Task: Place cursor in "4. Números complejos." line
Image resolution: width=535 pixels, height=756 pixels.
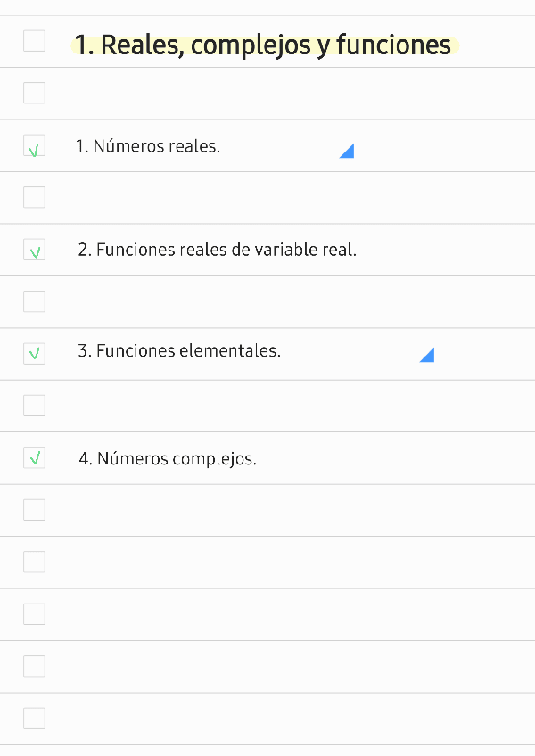Action: click(x=167, y=457)
